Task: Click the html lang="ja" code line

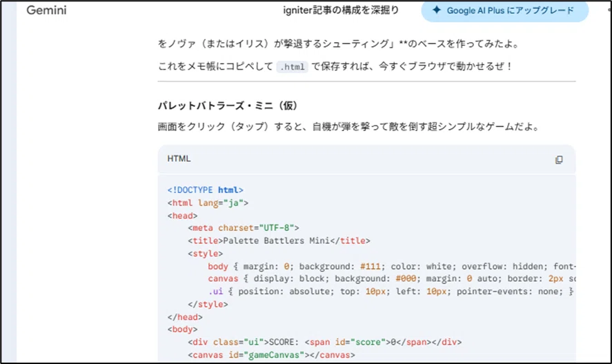Action: coord(208,203)
